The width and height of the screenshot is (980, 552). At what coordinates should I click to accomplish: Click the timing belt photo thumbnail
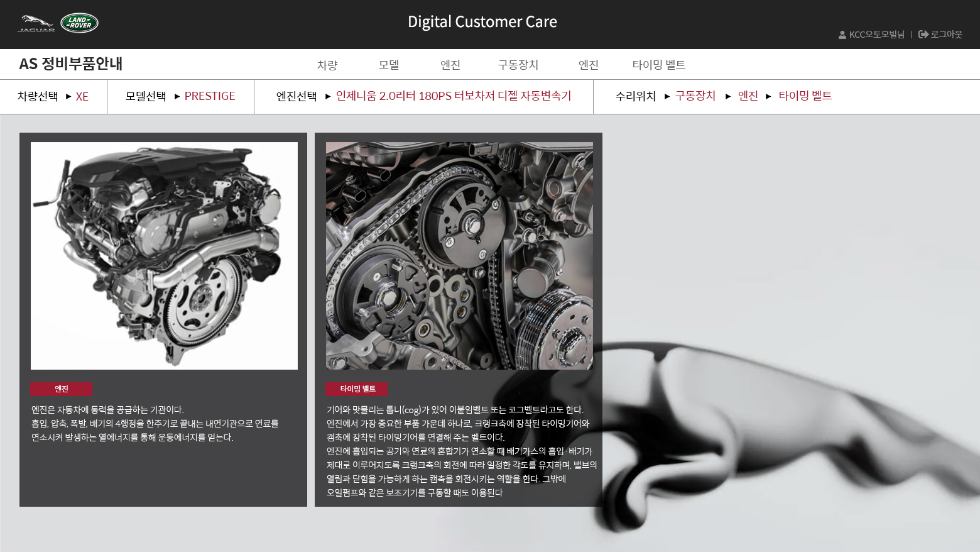click(x=459, y=255)
